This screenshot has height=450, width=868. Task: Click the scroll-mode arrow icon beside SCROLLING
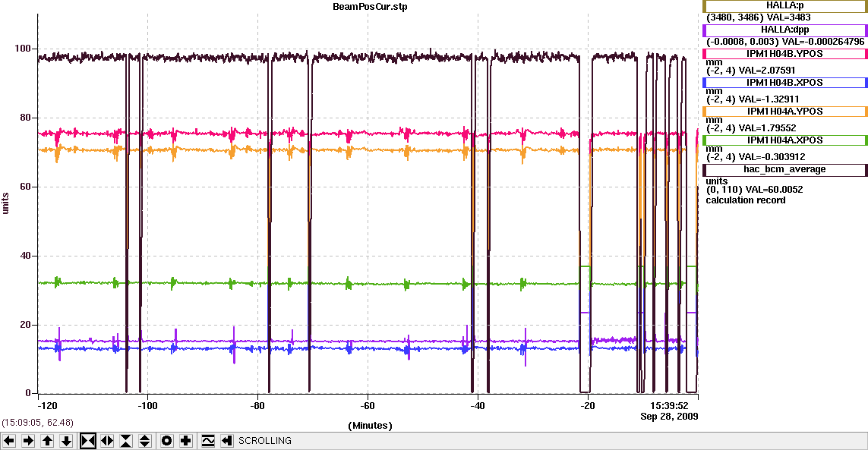pyautogui.click(x=226, y=441)
